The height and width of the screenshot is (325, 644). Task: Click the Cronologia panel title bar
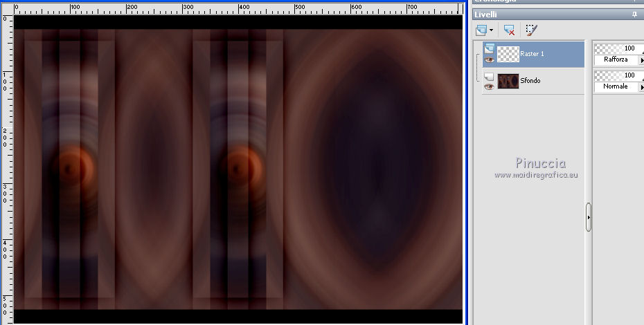pyautogui.click(x=557, y=1)
